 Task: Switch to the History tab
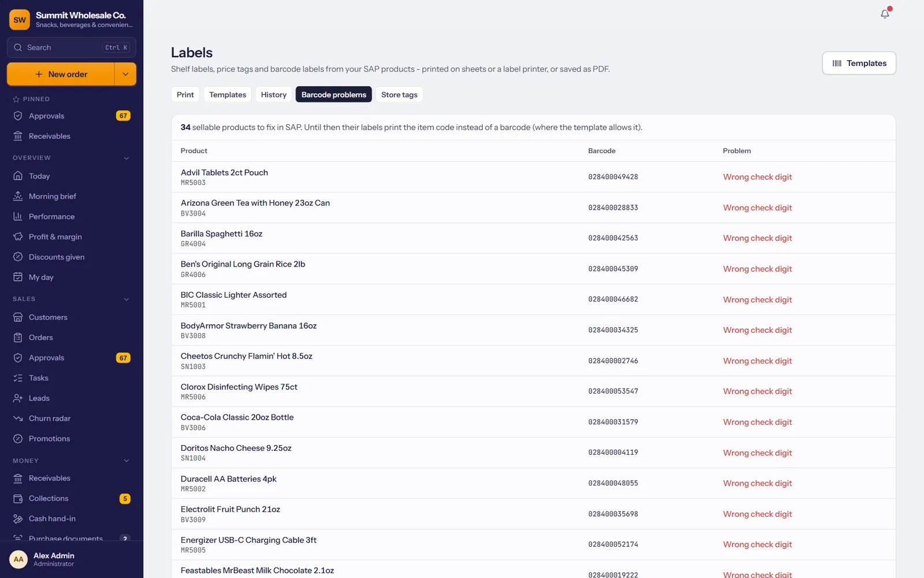273,94
